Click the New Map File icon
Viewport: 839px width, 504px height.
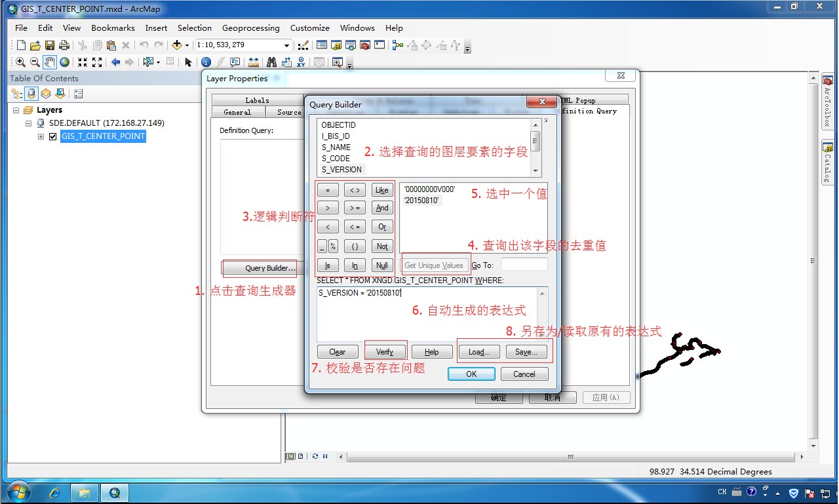tap(21, 45)
